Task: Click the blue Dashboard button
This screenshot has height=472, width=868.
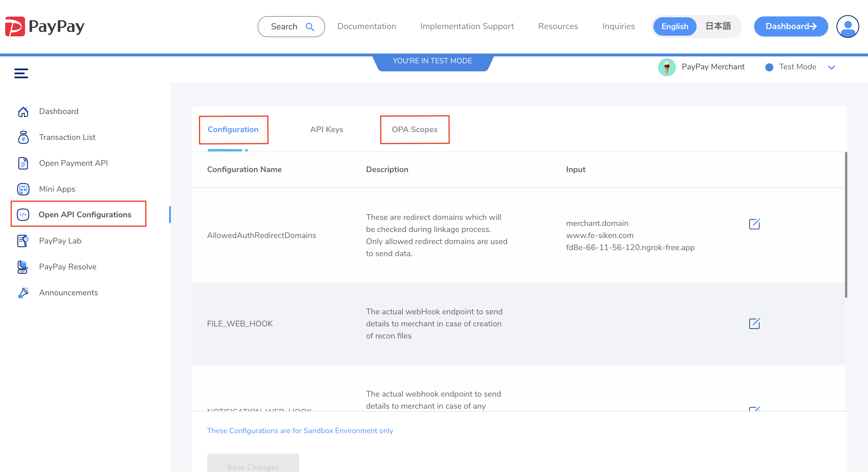Action: [x=791, y=26]
